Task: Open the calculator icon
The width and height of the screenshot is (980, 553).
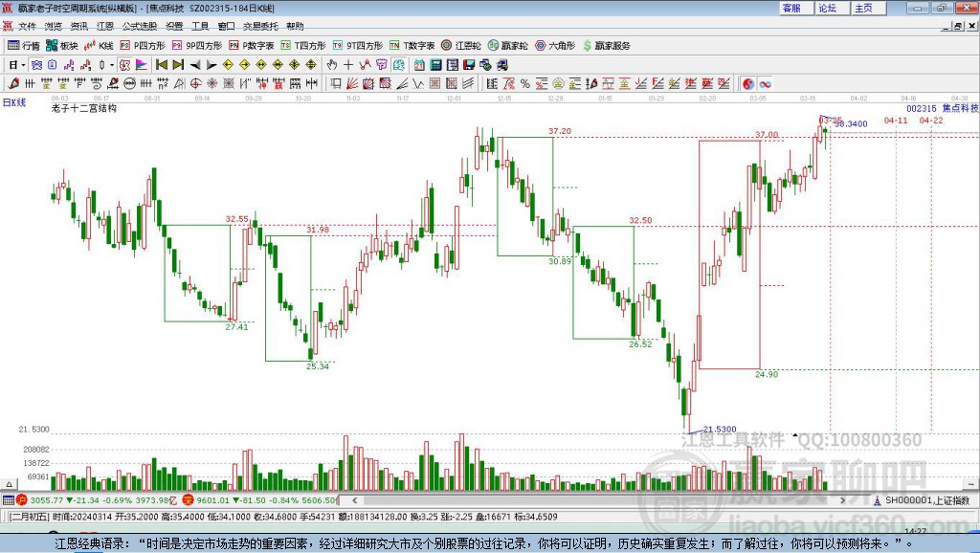Action: pos(436,64)
